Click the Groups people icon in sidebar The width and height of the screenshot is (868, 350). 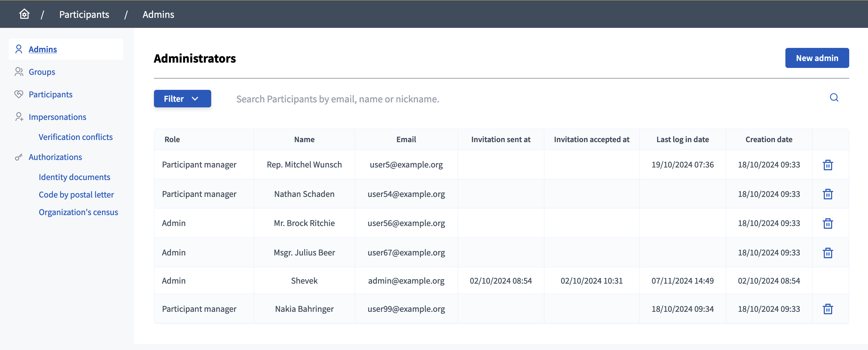click(19, 72)
